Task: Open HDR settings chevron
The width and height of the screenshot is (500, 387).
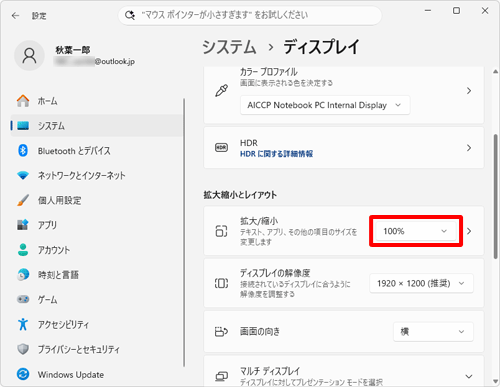Action: pos(469,148)
